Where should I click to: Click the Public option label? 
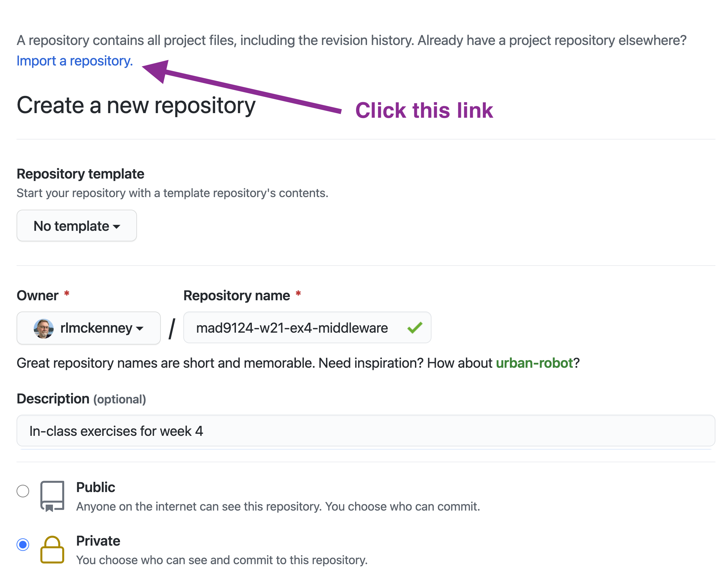click(96, 487)
